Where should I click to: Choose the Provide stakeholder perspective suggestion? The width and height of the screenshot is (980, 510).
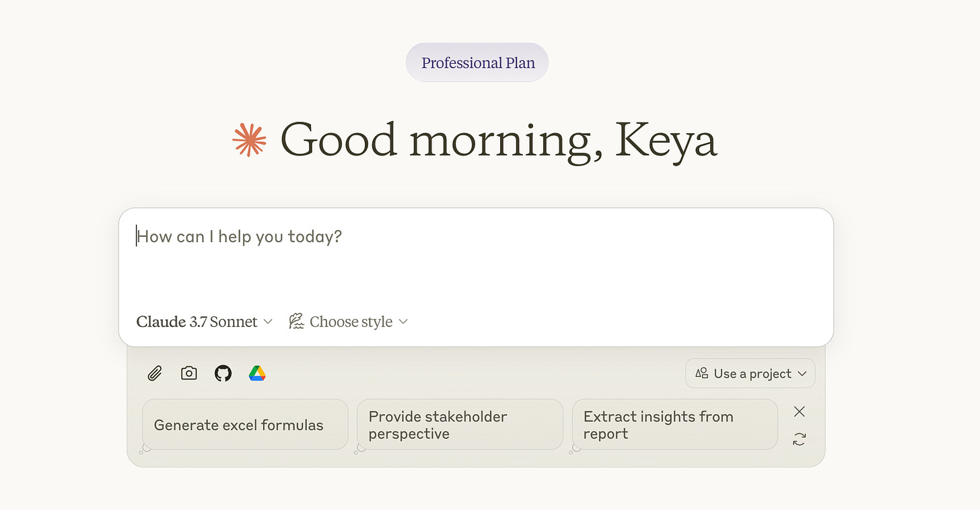point(460,425)
